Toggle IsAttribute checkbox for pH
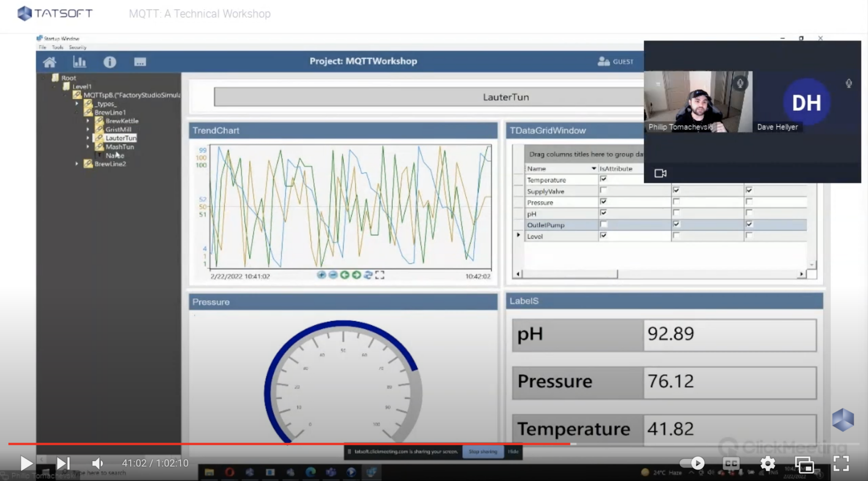Screen dimensions: 868x481 point(603,213)
